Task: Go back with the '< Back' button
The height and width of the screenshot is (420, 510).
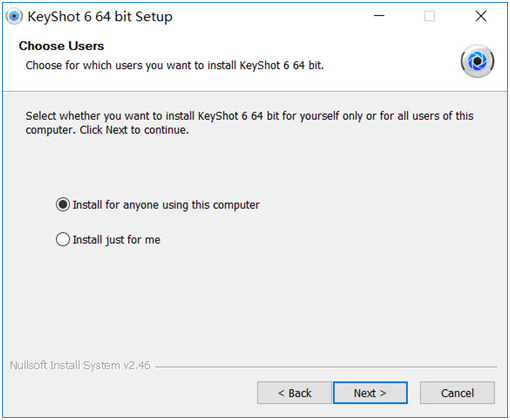Action: 294,393
